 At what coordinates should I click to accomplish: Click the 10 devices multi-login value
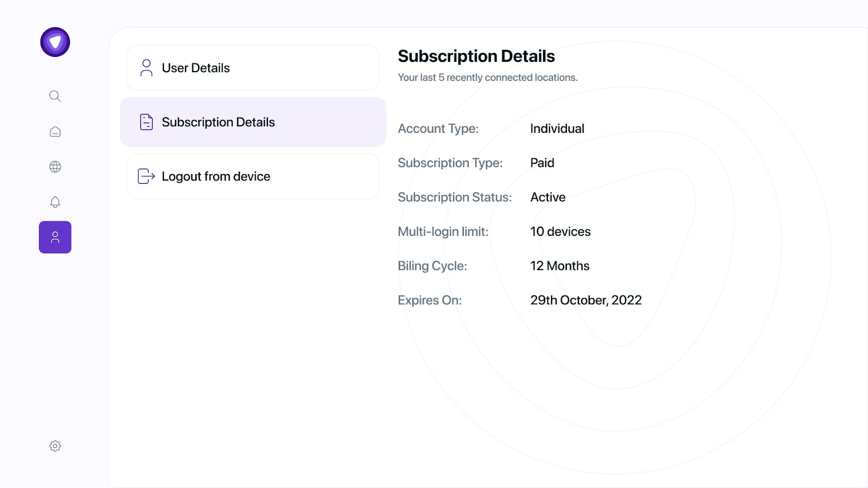(x=560, y=232)
